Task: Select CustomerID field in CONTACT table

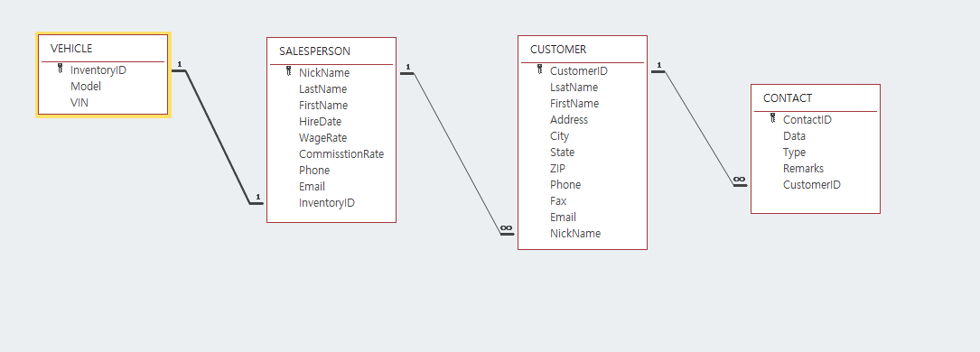Action: pos(812,185)
